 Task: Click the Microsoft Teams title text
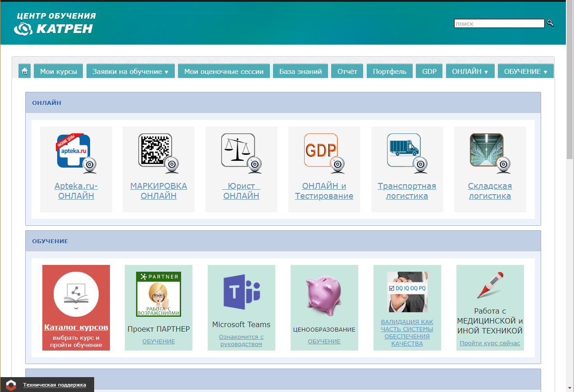point(241,324)
